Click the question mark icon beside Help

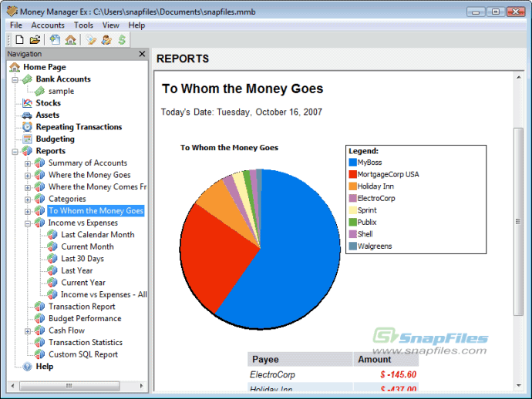click(x=27, y=367)
